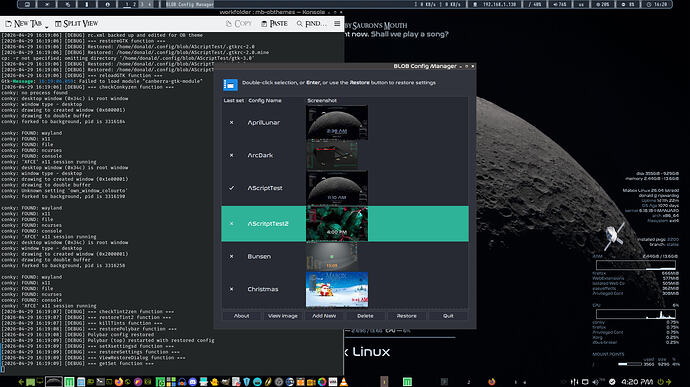Screen dimensions: 690x387
Task: Click the volume icon in system tray
Action: [x=595, y=382]
